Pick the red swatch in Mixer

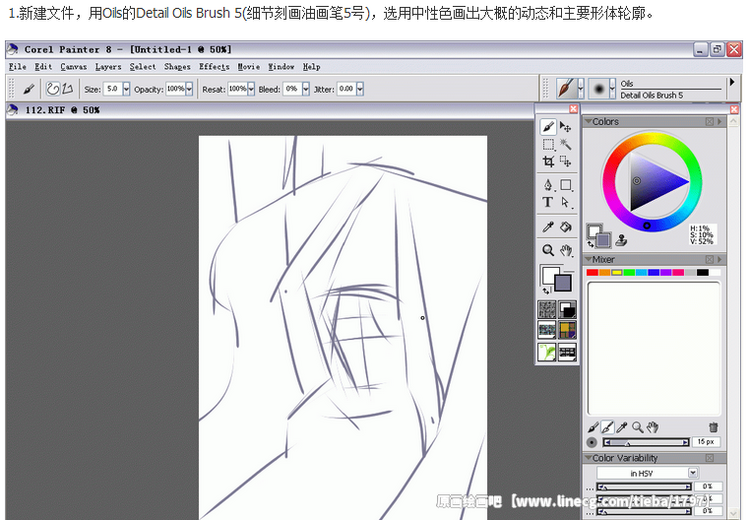tap(592, 273)
